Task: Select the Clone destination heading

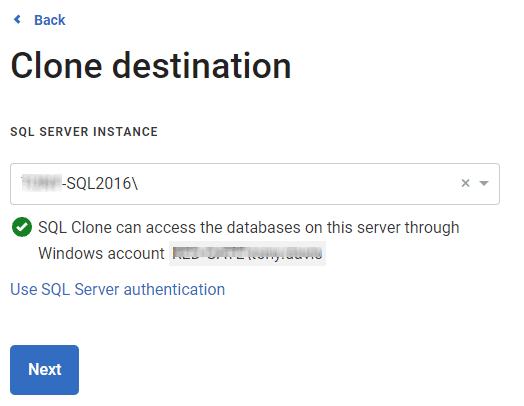Action: click(151, 66)
